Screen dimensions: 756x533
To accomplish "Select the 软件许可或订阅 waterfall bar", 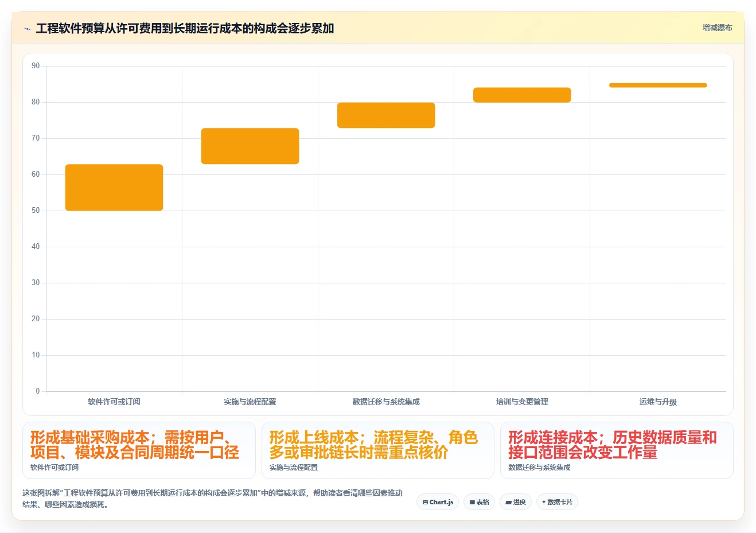I will tap(114, 188).
